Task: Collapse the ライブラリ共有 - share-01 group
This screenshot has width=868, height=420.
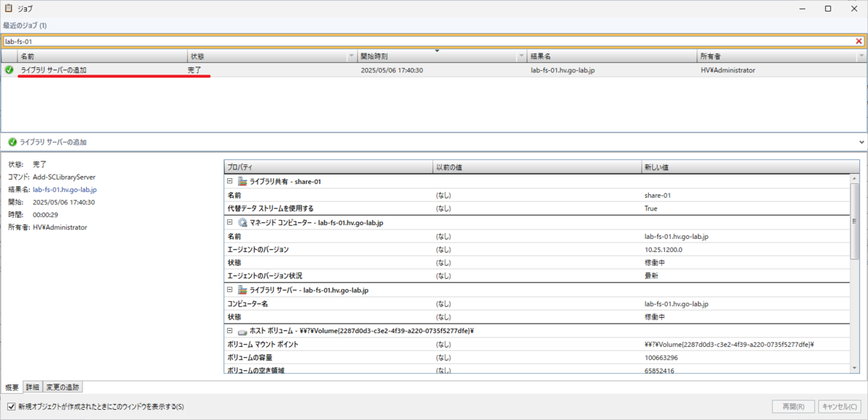Action: point(229,182)
